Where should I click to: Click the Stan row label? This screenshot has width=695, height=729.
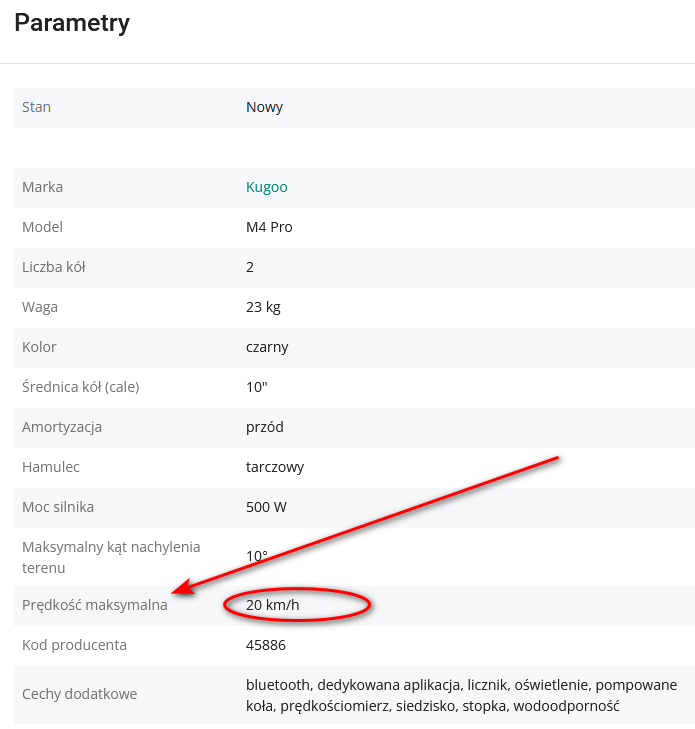point(36,107)
